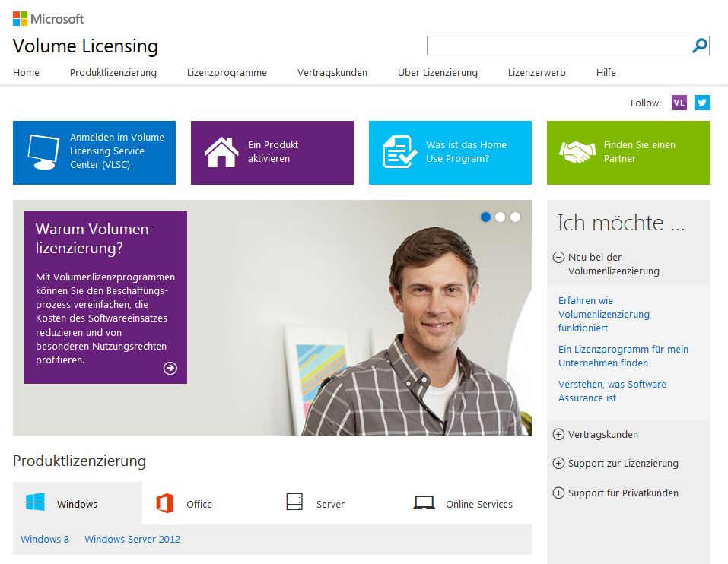The image size is (728, 564).
Task: Expand the Vertragskunden section in sidebar
Action: click(x=558, y=435)
